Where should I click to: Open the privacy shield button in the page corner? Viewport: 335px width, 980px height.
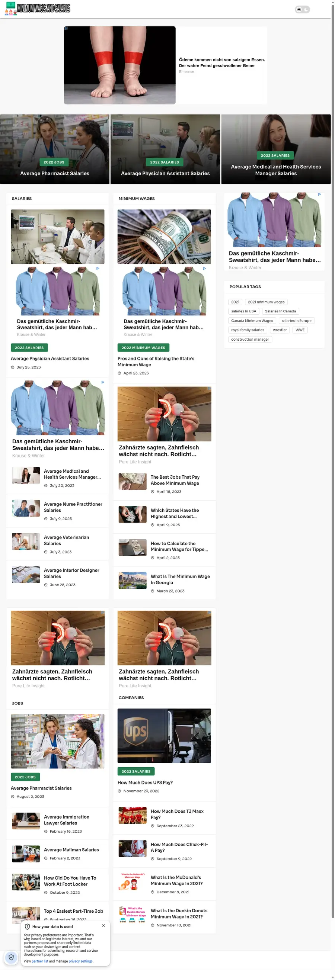11,957
